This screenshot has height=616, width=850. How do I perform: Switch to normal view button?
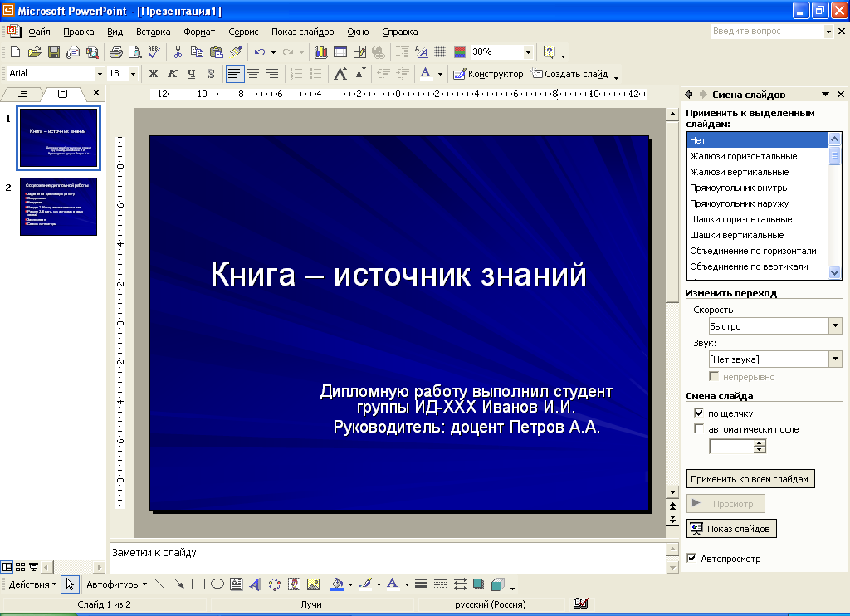(7, 567)
